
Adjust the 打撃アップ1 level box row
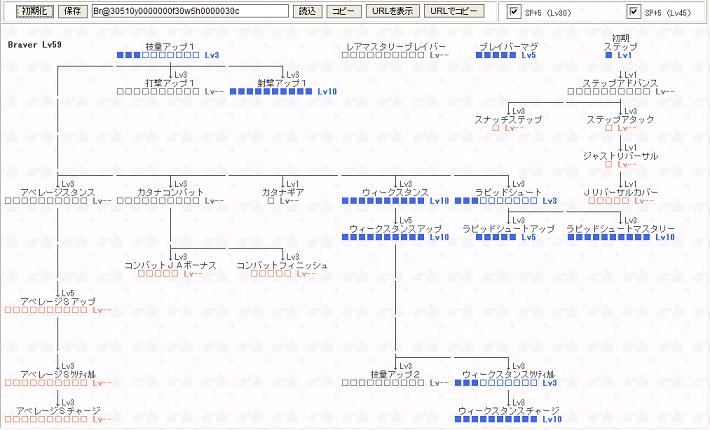tap(158, 91)
